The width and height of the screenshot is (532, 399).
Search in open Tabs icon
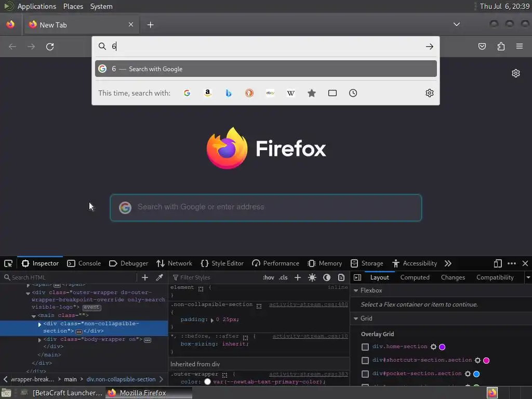[x=332, y=93]
